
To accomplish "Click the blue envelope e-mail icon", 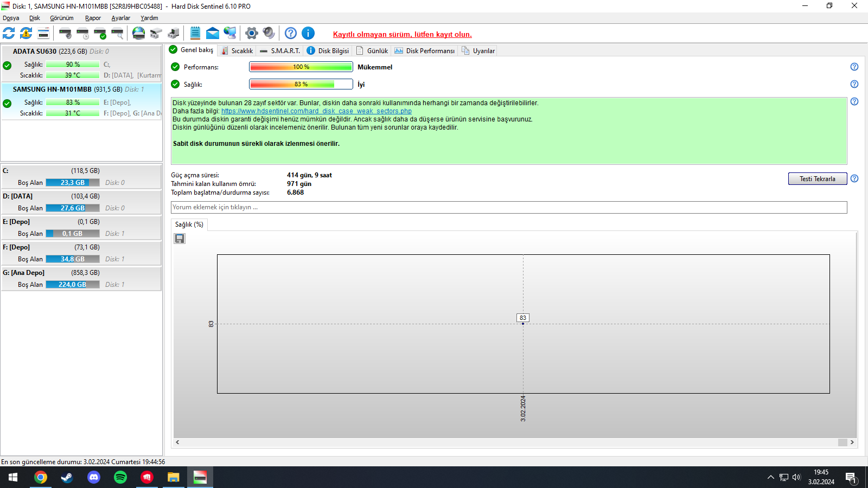I will (213, 33).
